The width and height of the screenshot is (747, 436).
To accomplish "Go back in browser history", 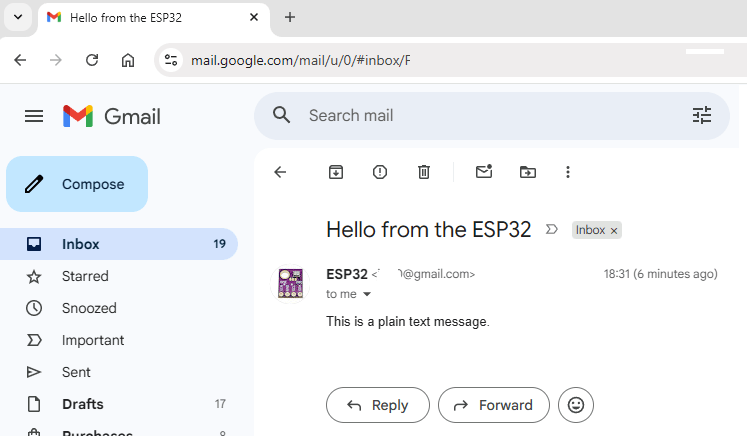I will (x=20, y=60).
